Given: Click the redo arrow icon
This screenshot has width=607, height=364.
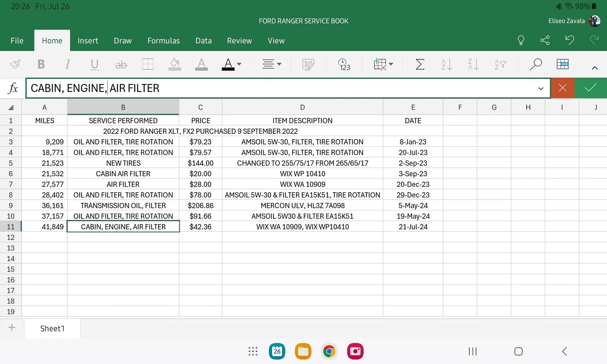Looking at the screenshot, I should (594, 40).
